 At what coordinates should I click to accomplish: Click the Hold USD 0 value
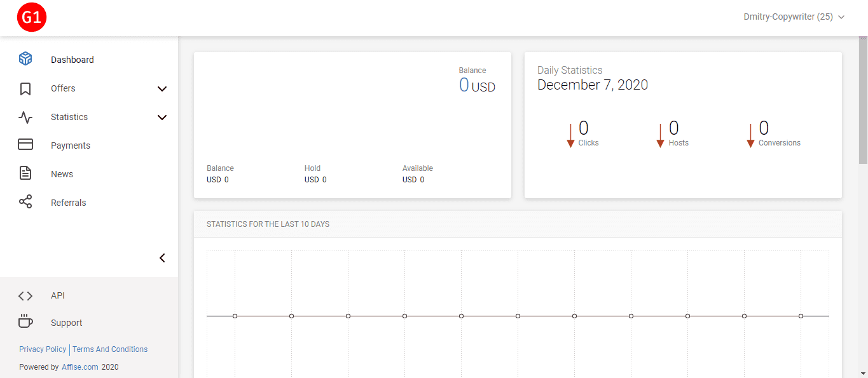point(315,180)
